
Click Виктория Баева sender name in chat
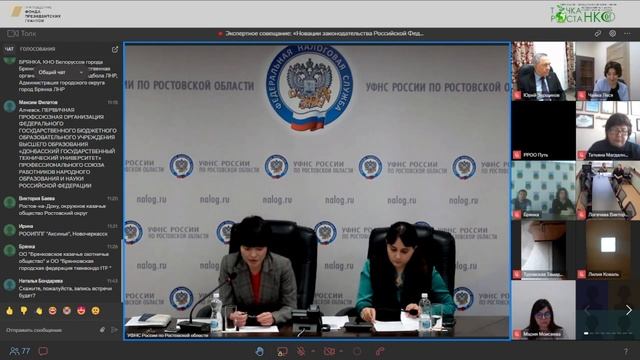pyautogui.click(x=37, y=198)
